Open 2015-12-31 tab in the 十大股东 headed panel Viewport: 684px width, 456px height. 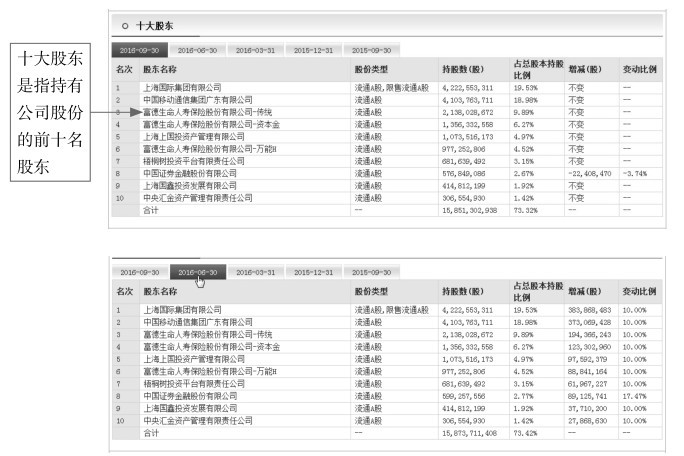tap(313, 50)
